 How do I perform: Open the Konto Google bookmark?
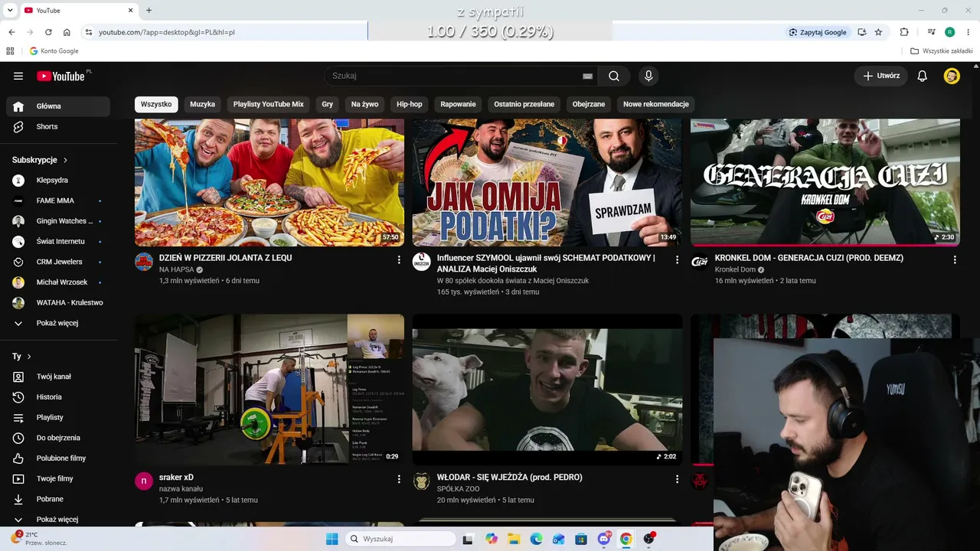pyautogui.click(x=54, y=51)
